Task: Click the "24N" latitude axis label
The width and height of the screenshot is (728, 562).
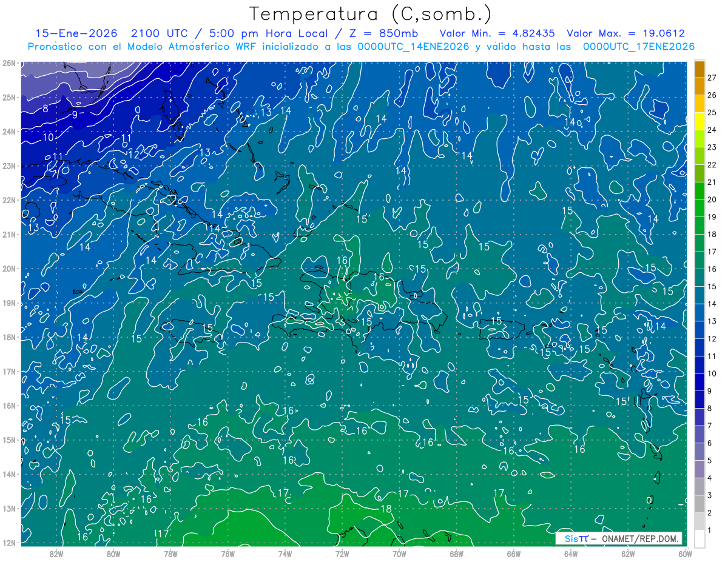Action: coord(9,132)
